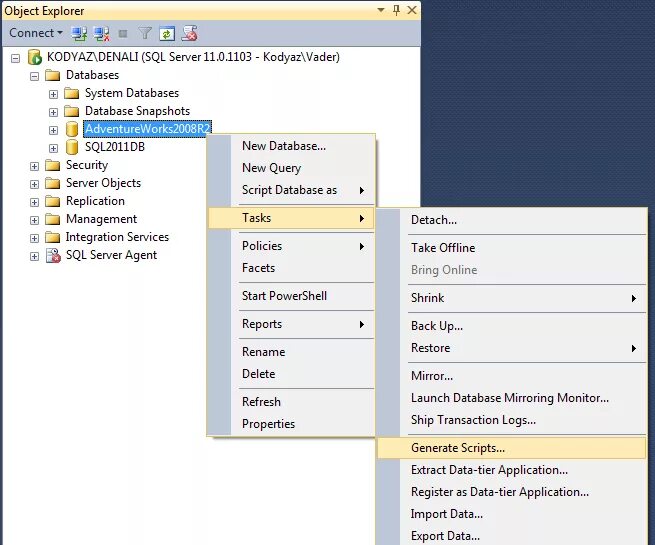Expand the AdventureWorks2008R2 node
The height and width of the screenshot is (545, 655).
tap(53, 130)
